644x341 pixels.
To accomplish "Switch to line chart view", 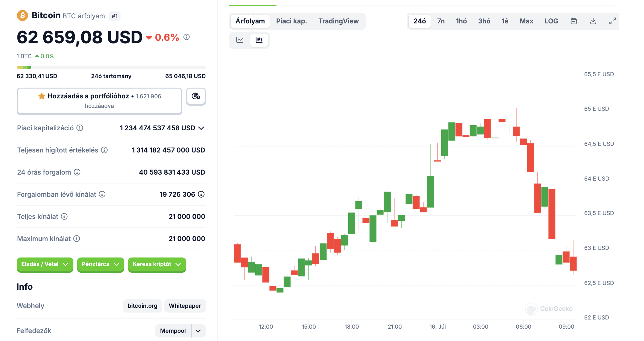I will coord(240,40).
